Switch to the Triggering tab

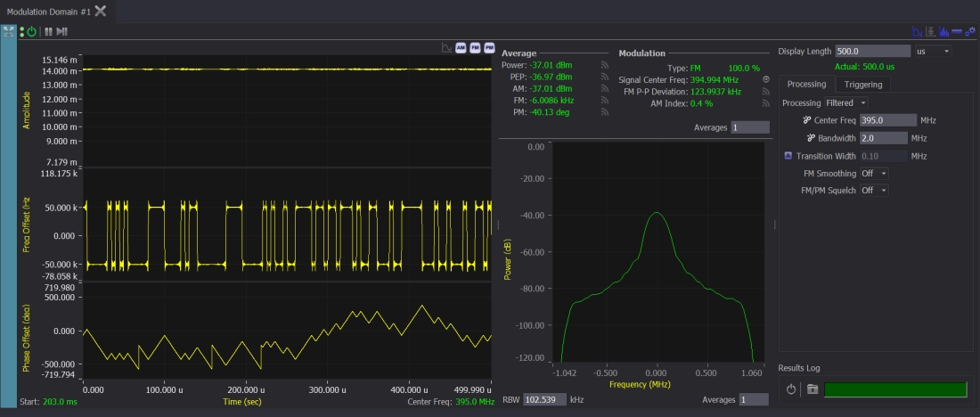tap(863, 84)
